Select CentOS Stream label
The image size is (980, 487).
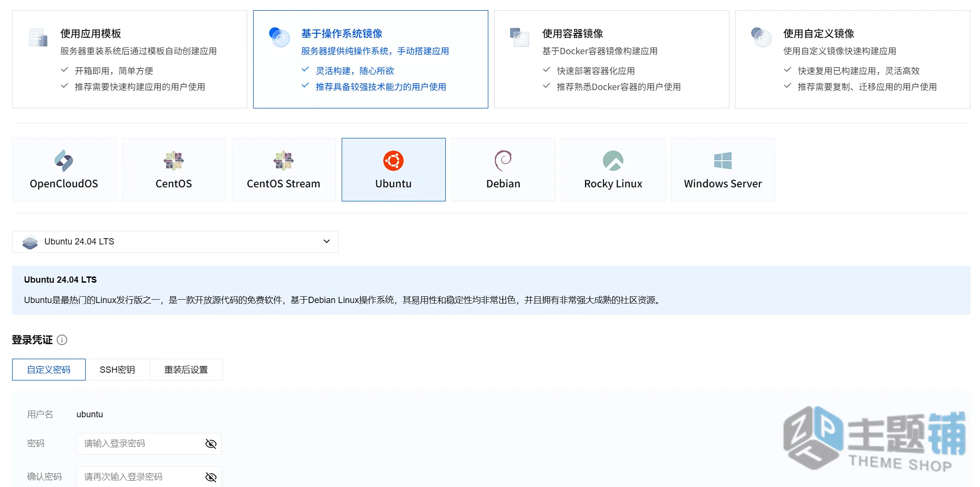(284, 184)
